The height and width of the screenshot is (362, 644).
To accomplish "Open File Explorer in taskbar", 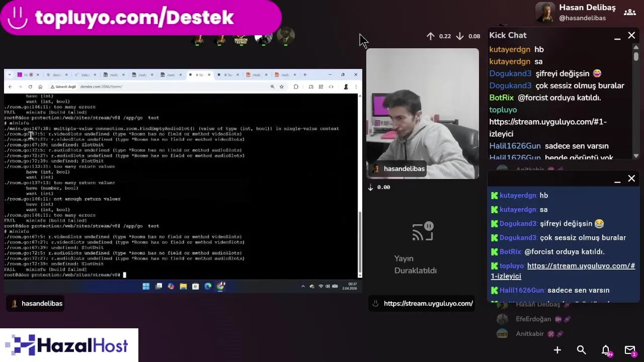I will (183, 286).
